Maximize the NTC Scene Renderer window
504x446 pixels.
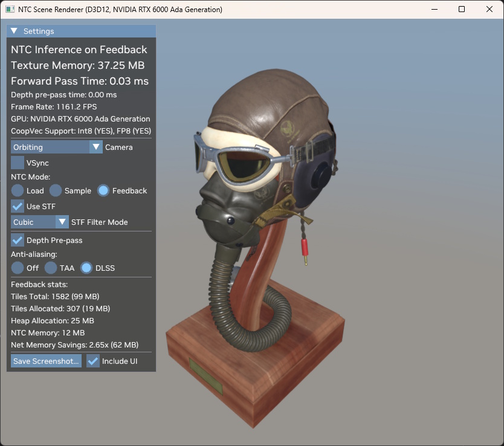[462, 9]
